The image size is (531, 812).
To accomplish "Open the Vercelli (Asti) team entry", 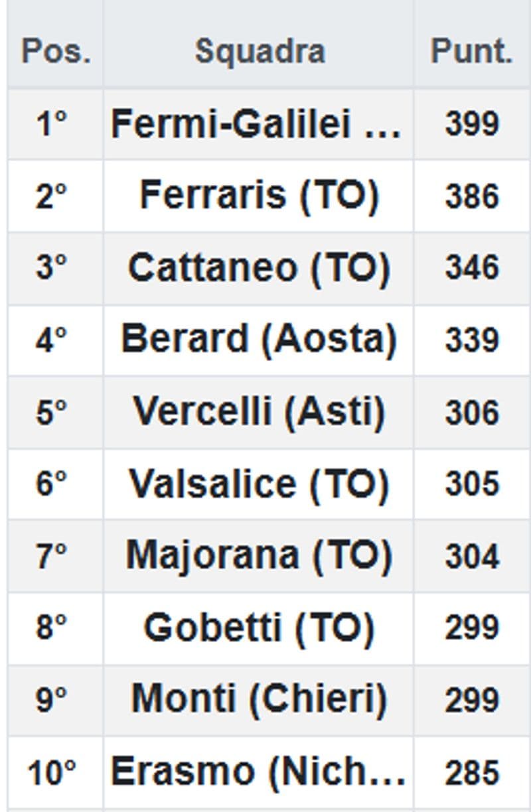I will 259,411.
